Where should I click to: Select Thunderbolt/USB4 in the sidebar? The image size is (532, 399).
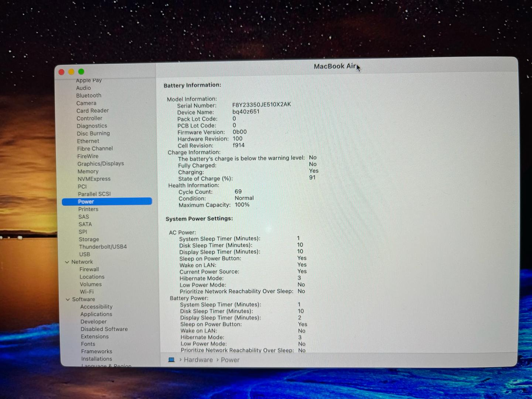[103, 247]
